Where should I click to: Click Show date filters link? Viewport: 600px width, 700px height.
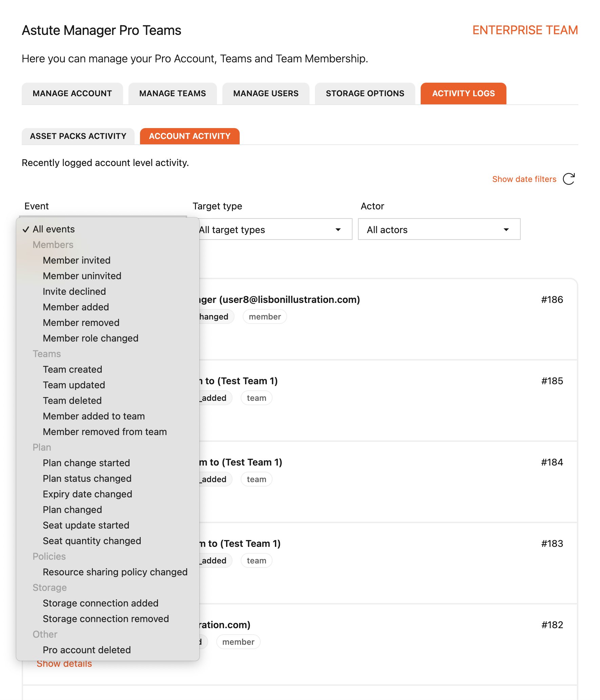tap(524, 179)
